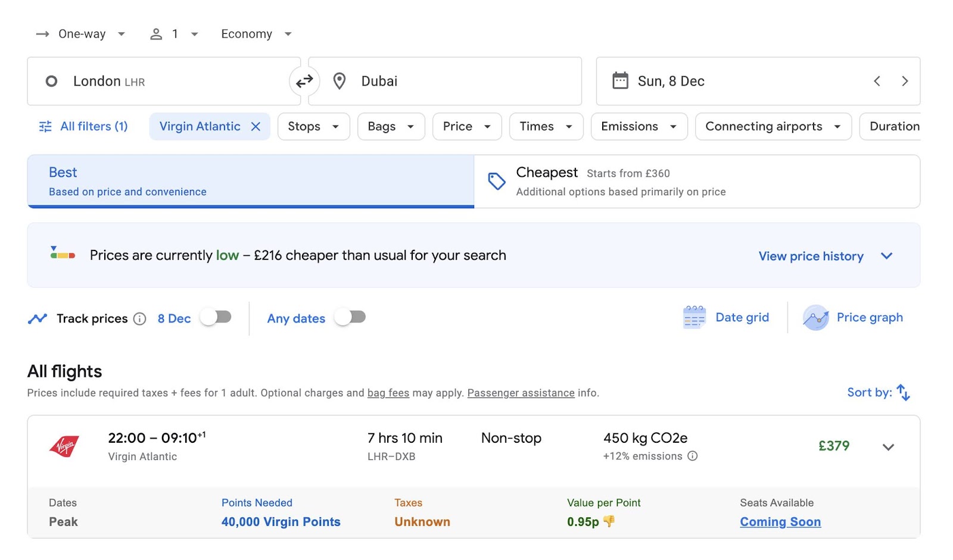Image resolution: width=953 pixels, height=560 pixels.
Task: Click the Virgin Atlantic airline logo
Action: click(64, 446)
